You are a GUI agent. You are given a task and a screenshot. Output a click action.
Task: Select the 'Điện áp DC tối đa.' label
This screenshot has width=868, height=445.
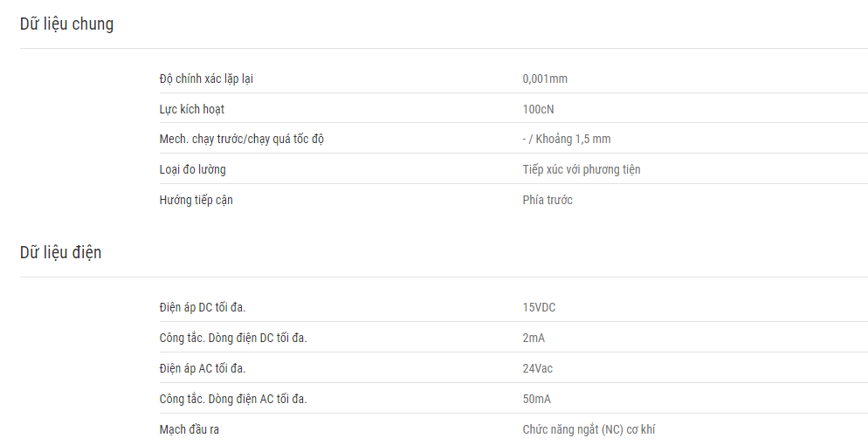[x=203, y=307]
